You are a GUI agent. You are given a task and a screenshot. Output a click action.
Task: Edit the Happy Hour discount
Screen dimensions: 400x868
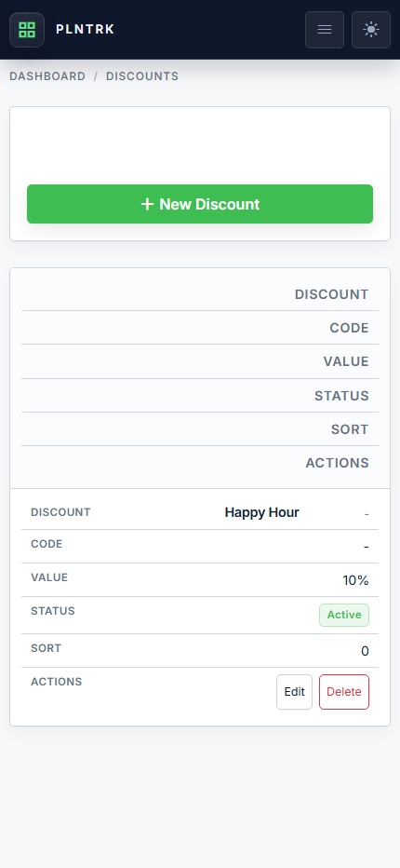[294, 692]
